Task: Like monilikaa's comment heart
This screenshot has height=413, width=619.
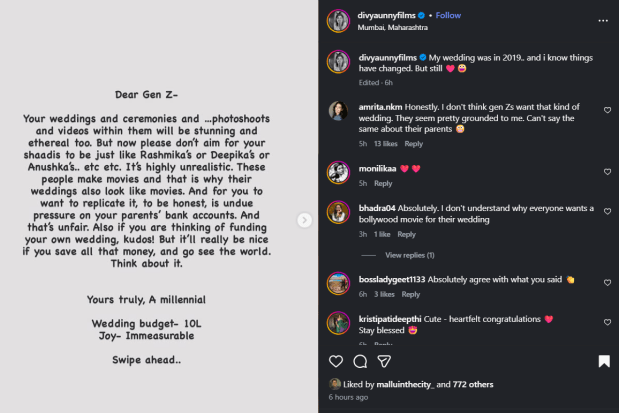Action: [x=607, y=170]
